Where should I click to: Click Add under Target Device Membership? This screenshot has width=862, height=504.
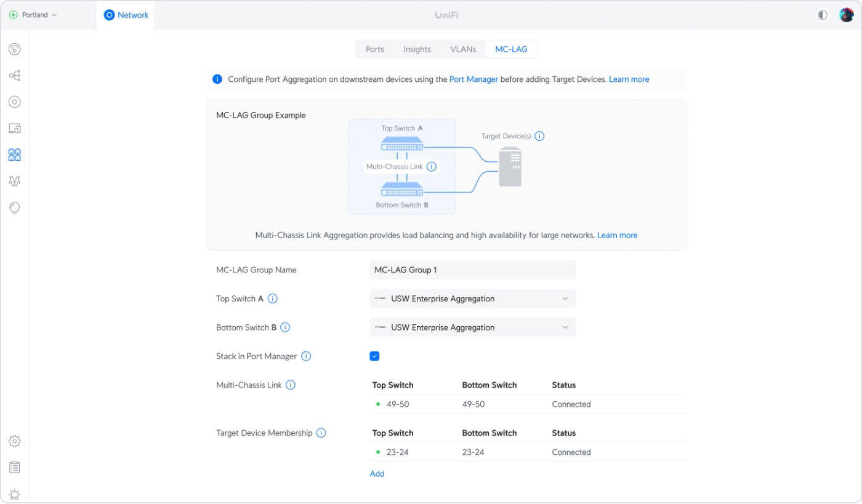click(377, 474)
